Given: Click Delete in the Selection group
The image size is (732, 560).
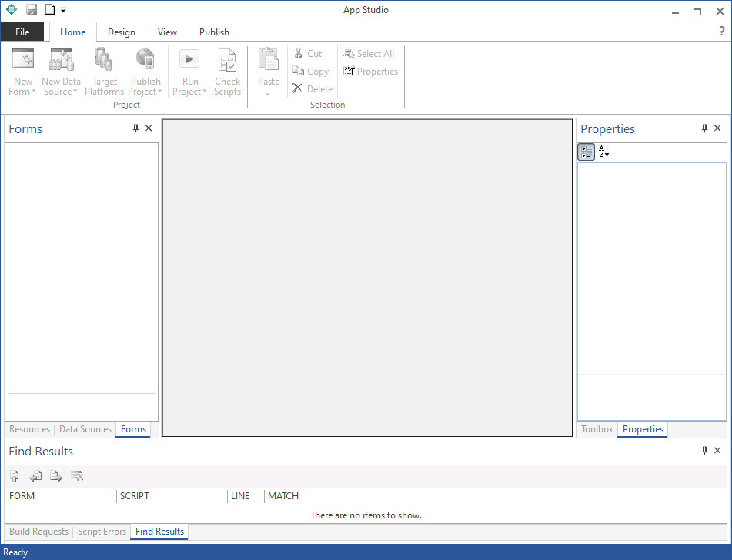Looking at the screenshot, I should pyautogui.click(x=313, y=88).
